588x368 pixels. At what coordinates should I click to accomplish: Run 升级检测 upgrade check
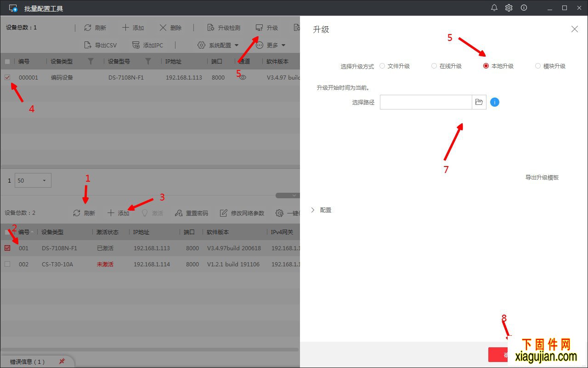[x=224, y=28]
